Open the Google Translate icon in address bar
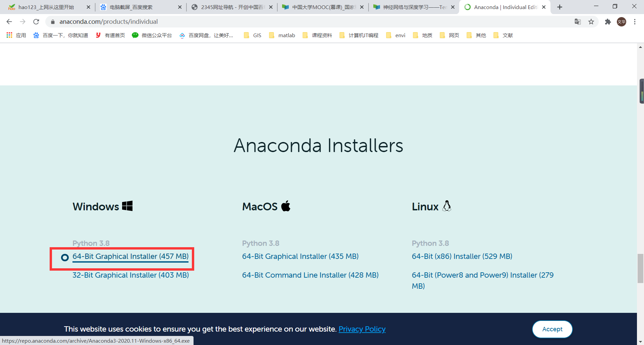Image resolution: width=644 pixels, height=345 pixels. click(x=578, y=22)
